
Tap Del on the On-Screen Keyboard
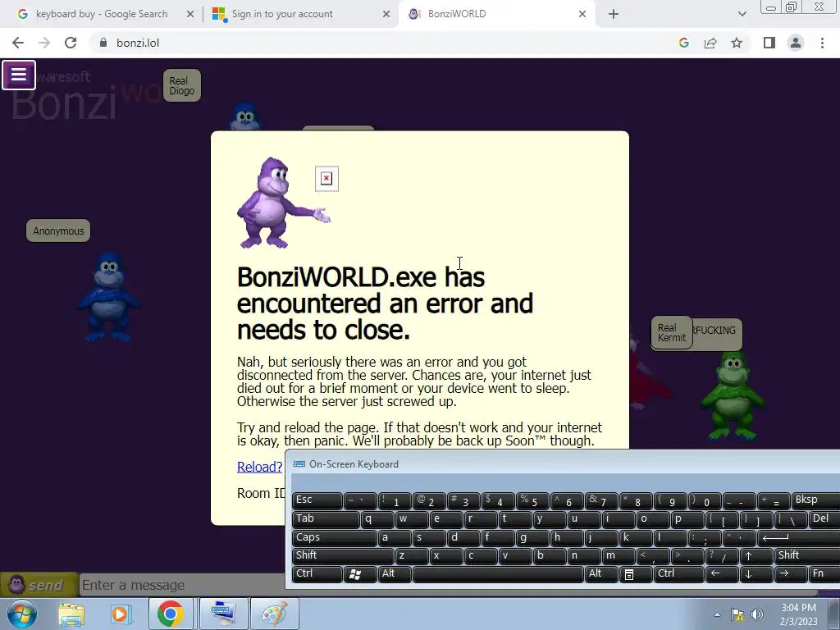(x=824, y=518)
